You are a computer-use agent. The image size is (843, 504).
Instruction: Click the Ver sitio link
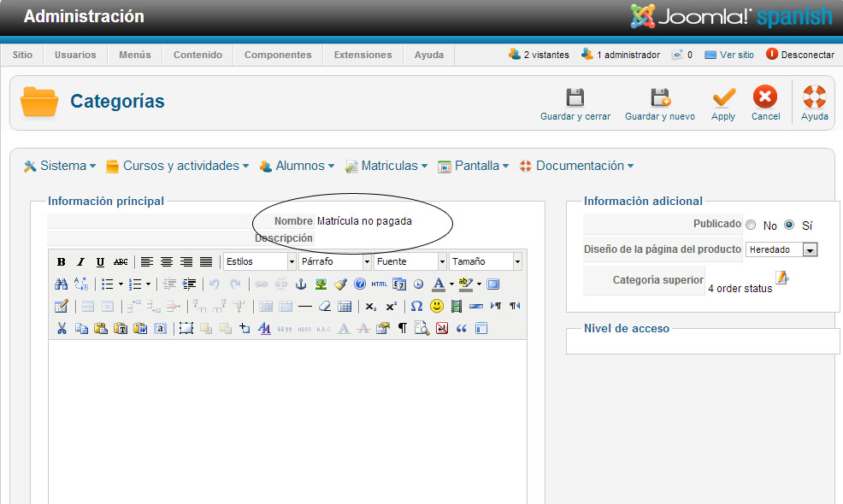click(736, 55)
